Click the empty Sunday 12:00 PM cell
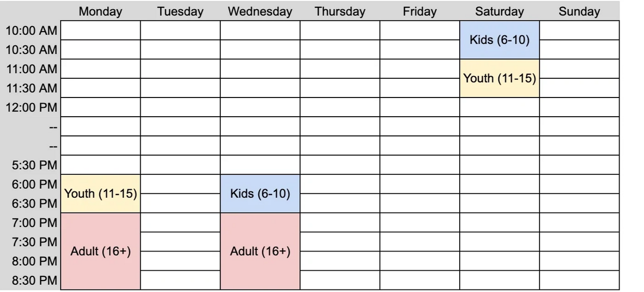This screenshot has height=292, width=644. tap(579, 107)
